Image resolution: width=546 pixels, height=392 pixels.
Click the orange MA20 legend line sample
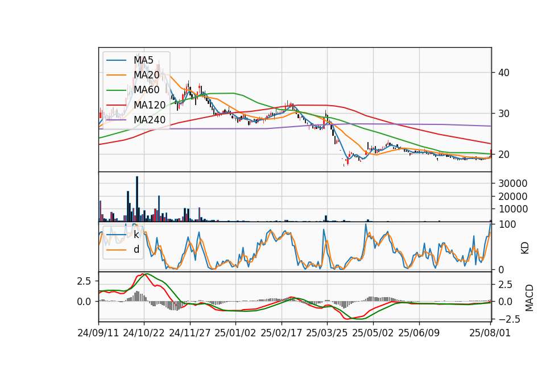tap(116, 75)
